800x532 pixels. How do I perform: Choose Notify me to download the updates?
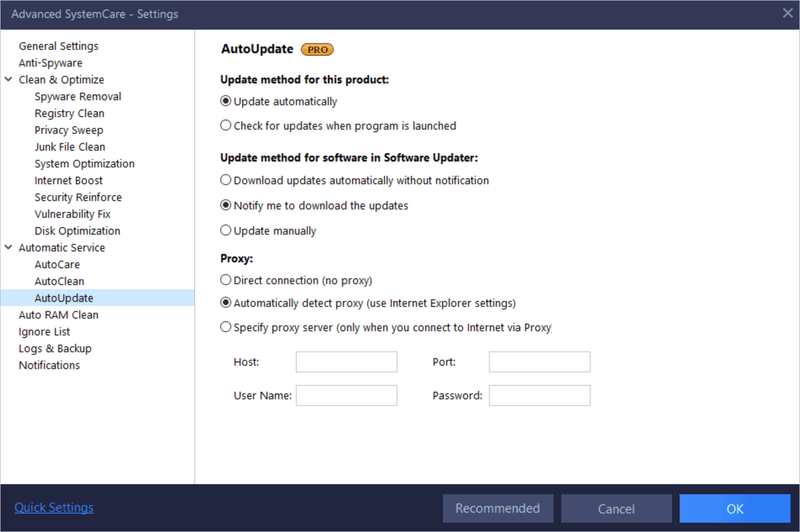[x=226, y=206]
